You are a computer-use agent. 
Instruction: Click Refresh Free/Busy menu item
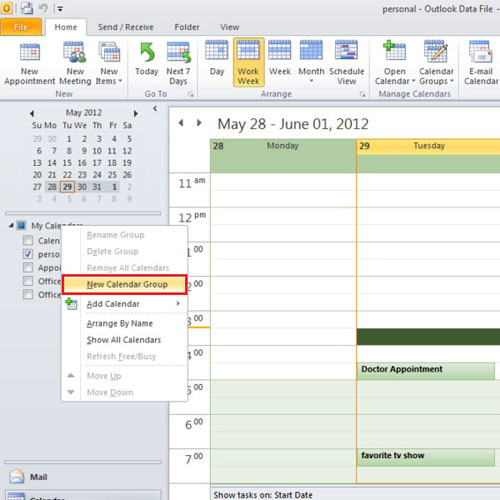(125, 356)
